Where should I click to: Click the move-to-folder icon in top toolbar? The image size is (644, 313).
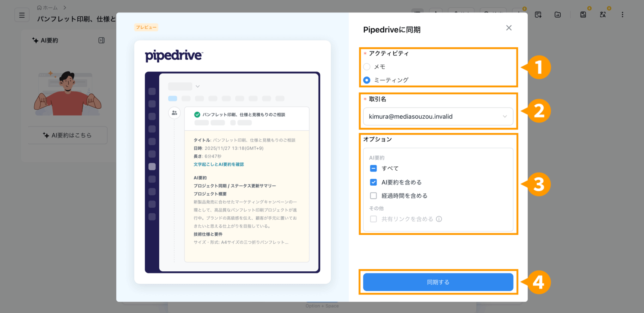tap(557, 15)
